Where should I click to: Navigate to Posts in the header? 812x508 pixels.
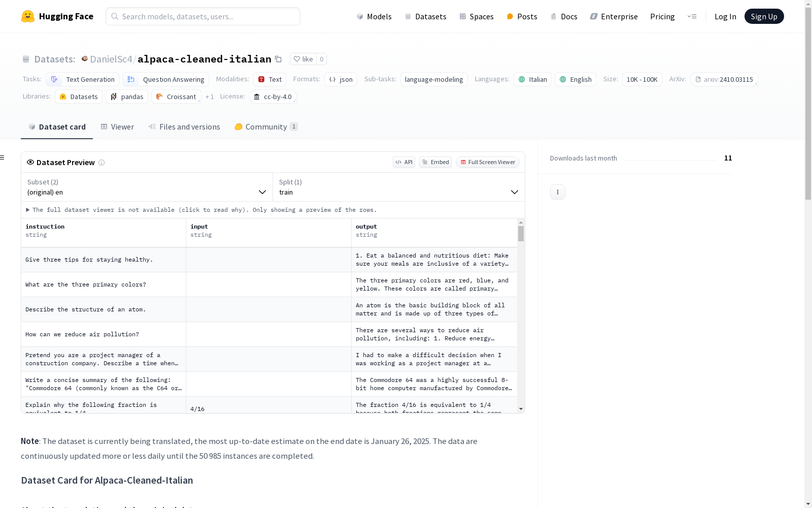click(x=522, y=16)
